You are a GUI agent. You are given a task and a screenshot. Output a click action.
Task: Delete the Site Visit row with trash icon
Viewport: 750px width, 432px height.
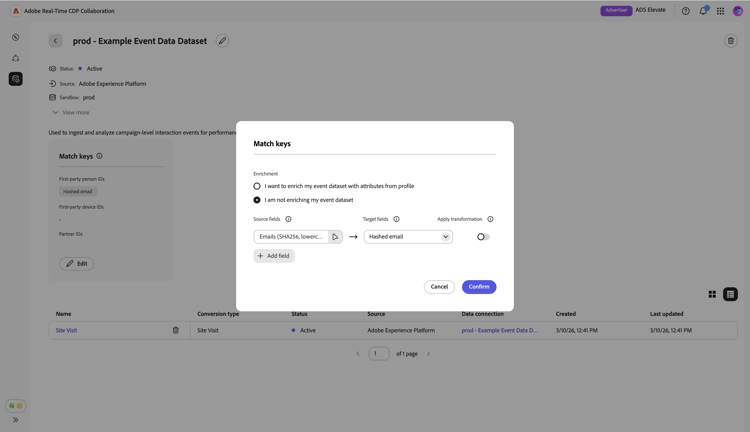[x=176, y=330]
